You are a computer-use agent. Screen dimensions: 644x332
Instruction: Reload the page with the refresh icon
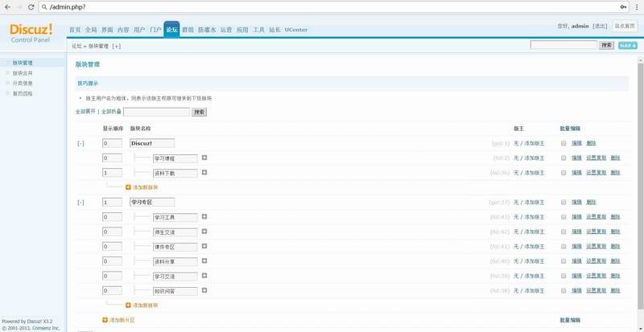click(31, 7)
